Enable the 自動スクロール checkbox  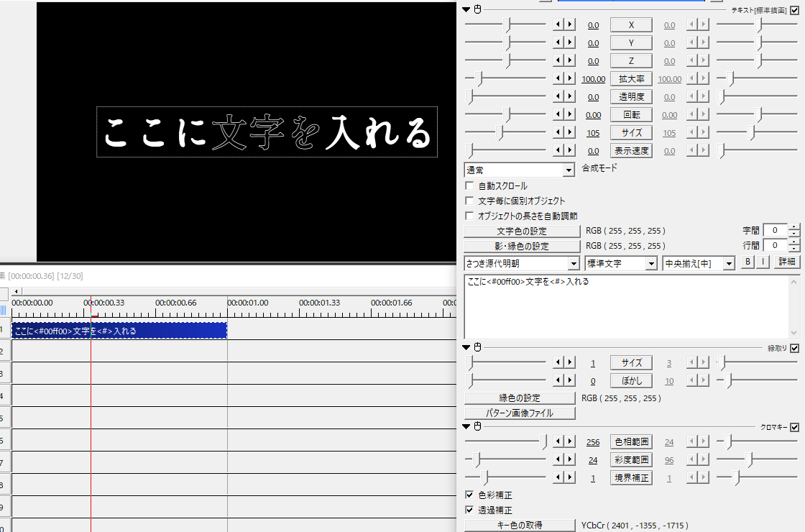(x=470, y=186)
